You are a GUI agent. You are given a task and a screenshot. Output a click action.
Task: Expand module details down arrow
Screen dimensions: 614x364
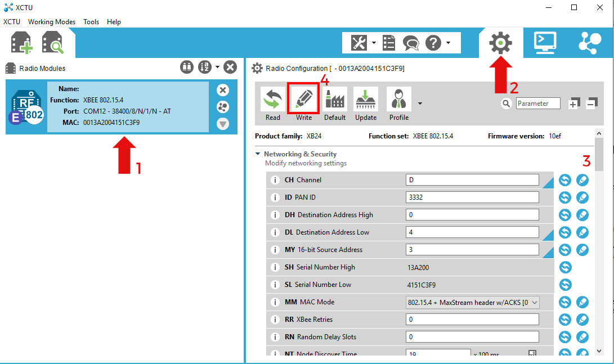click(x=223, y=124)
